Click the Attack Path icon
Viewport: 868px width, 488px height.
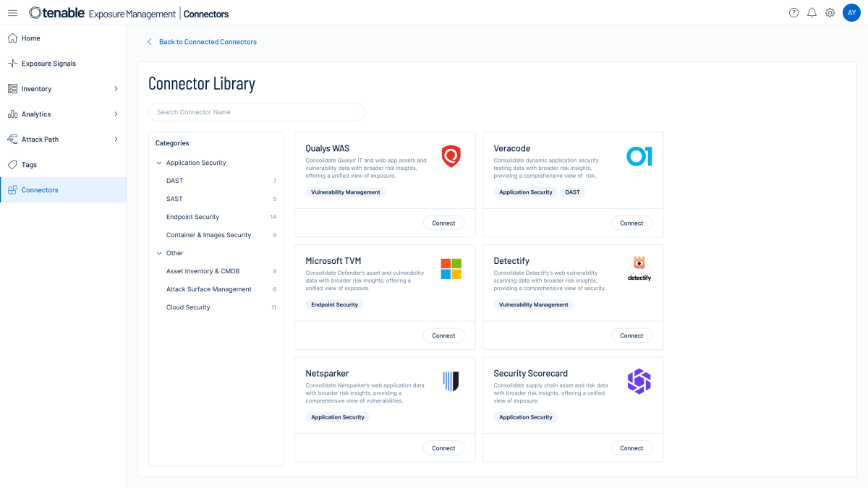pyautogui.click(x=12, y=140)
